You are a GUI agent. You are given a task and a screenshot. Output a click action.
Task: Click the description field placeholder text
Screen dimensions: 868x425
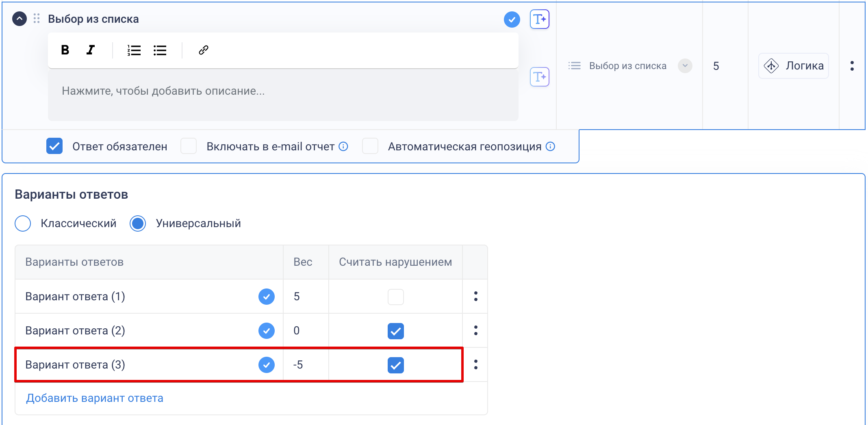pos(163,91)
